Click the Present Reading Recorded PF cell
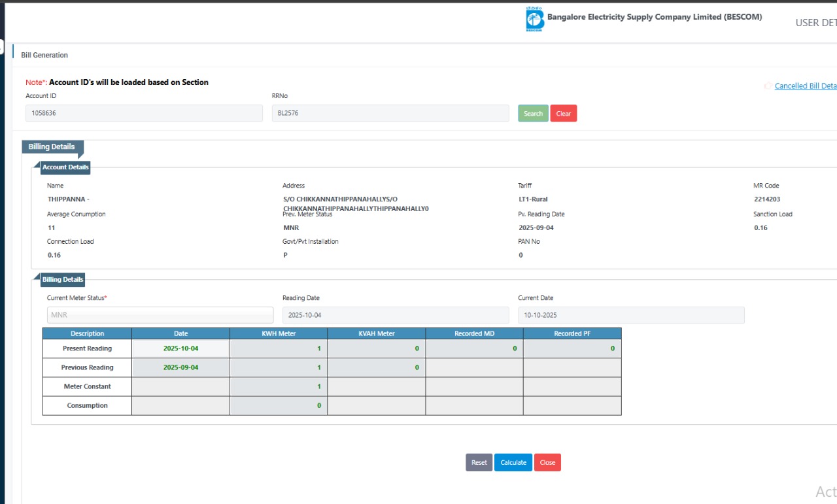The image size is (837, 504). [x=572, y=348]
